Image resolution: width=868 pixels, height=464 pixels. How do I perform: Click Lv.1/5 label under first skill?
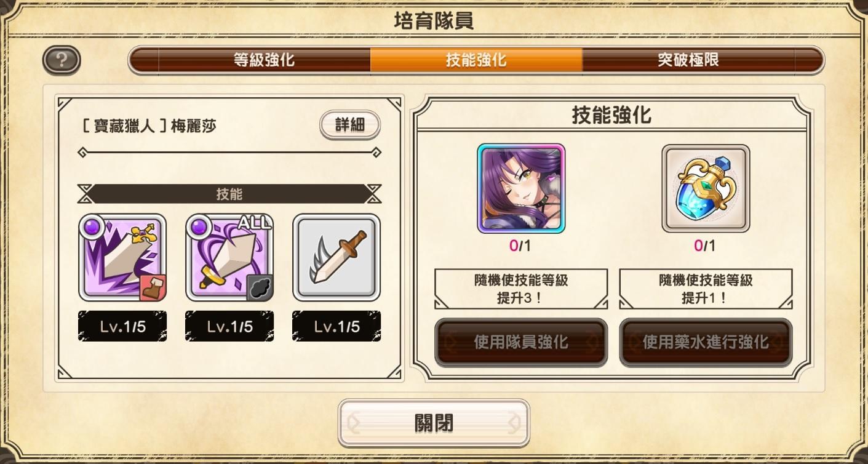(x=122, y=327)
